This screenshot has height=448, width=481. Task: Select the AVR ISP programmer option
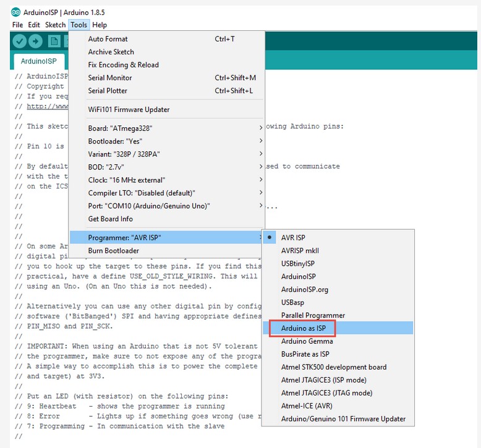[x=338, y=238]
